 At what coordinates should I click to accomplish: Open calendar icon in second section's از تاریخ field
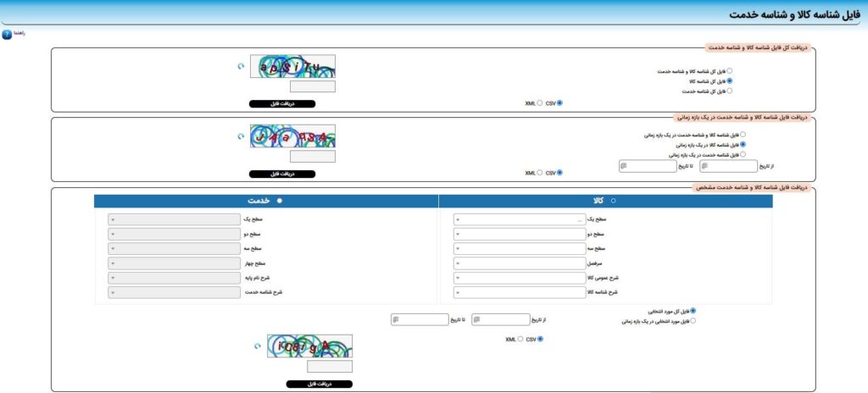(x=705, y=165)
